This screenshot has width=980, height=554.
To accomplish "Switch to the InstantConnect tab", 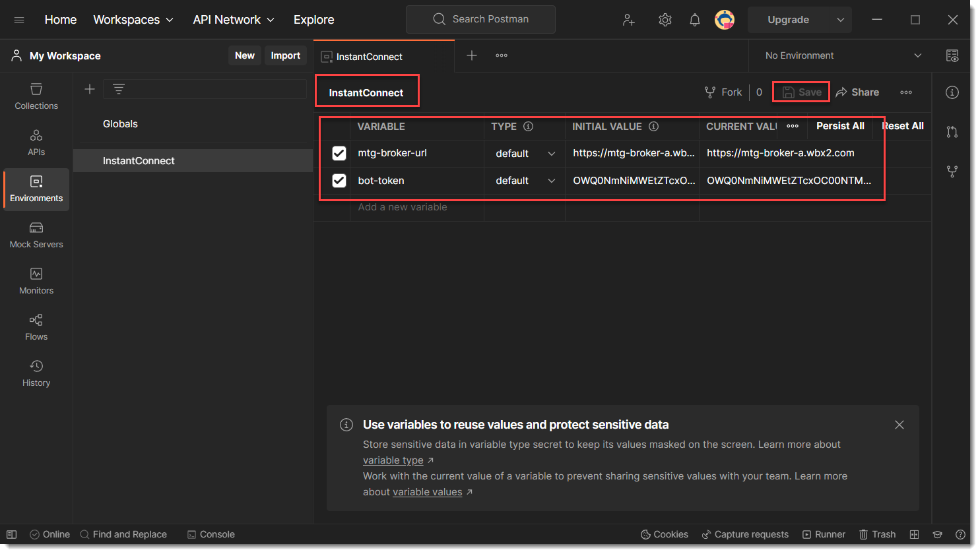I will tap(384, 57).
